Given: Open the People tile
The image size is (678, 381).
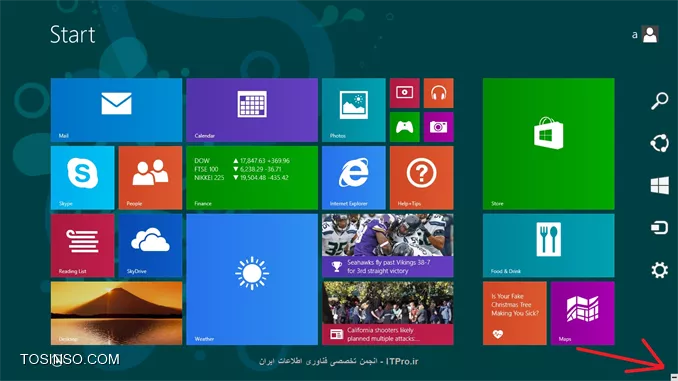Looking at the screenshot, I should coord(150,178).
